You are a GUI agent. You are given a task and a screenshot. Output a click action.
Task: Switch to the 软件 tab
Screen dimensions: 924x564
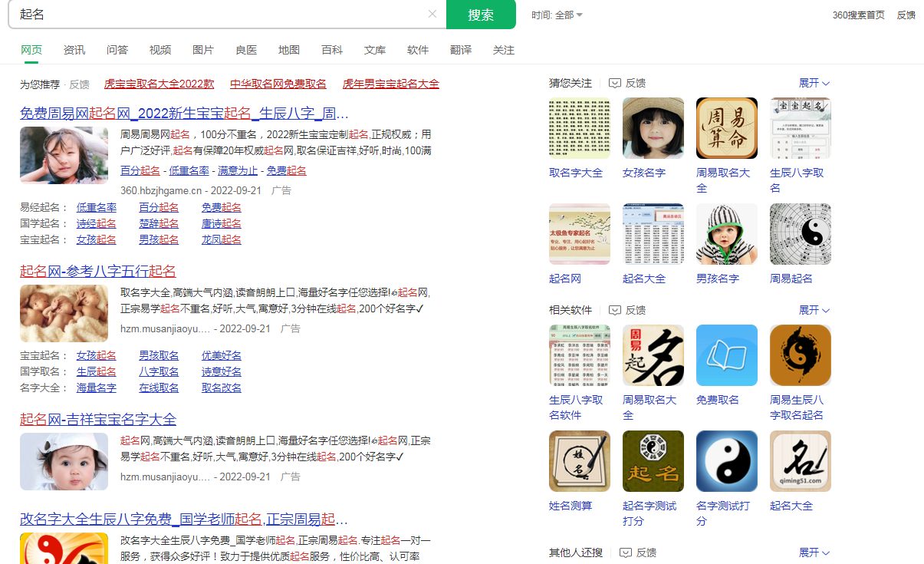tap(418, 50)
